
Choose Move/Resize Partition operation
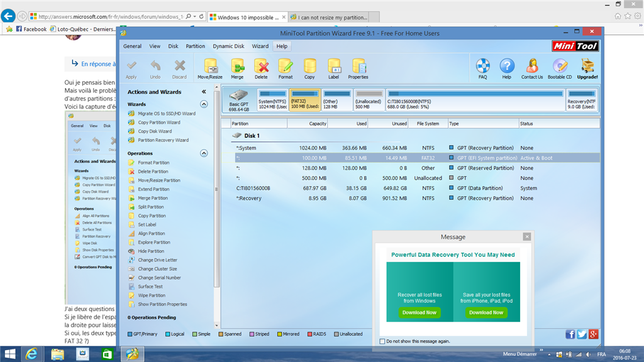tap(155, 180)
